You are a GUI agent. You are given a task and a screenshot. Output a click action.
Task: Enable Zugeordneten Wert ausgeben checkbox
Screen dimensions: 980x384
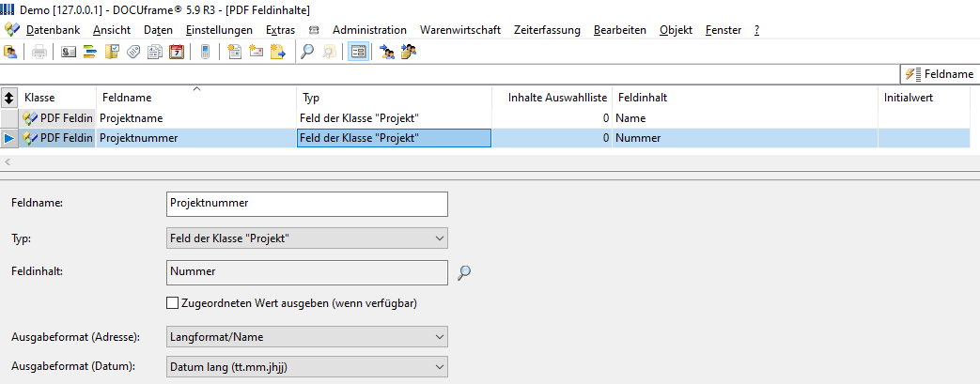click(173, 303)
